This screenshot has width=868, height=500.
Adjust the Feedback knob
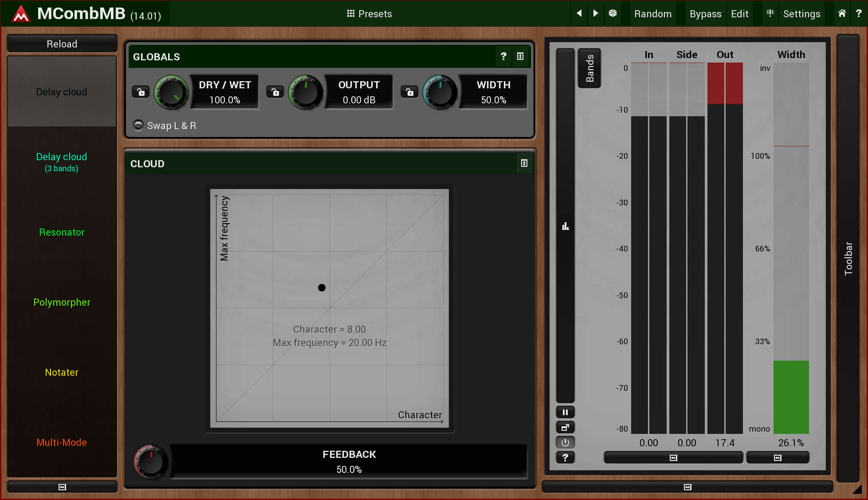point(150,461)
